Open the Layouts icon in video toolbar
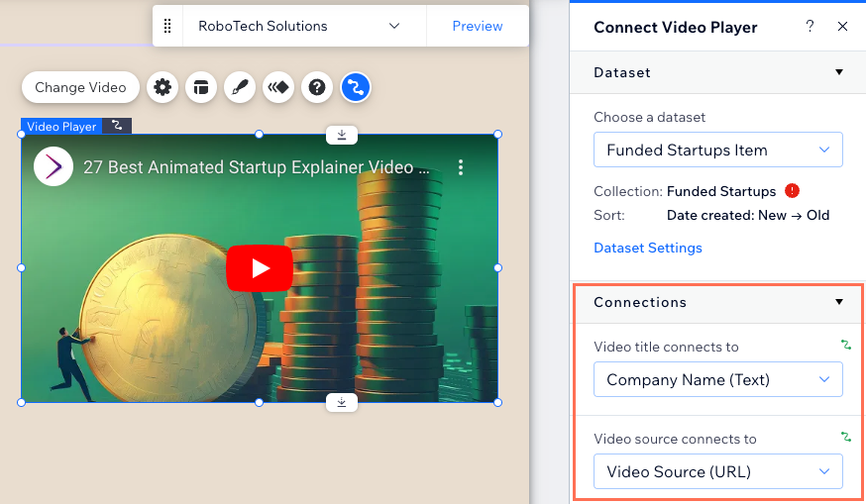 (201, 87)
